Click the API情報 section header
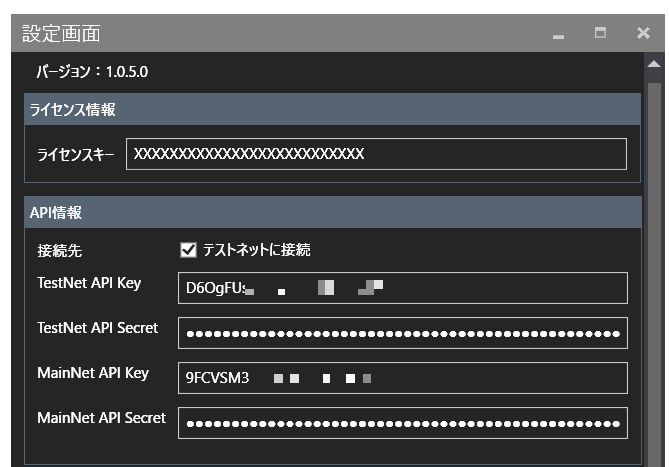Screen dimensions: 669x467 pyautogui.click(x=333, y=212)
